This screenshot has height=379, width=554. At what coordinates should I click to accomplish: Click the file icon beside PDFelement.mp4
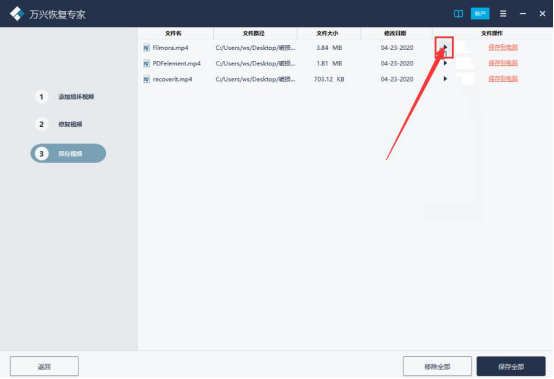(x=146, y=64)
